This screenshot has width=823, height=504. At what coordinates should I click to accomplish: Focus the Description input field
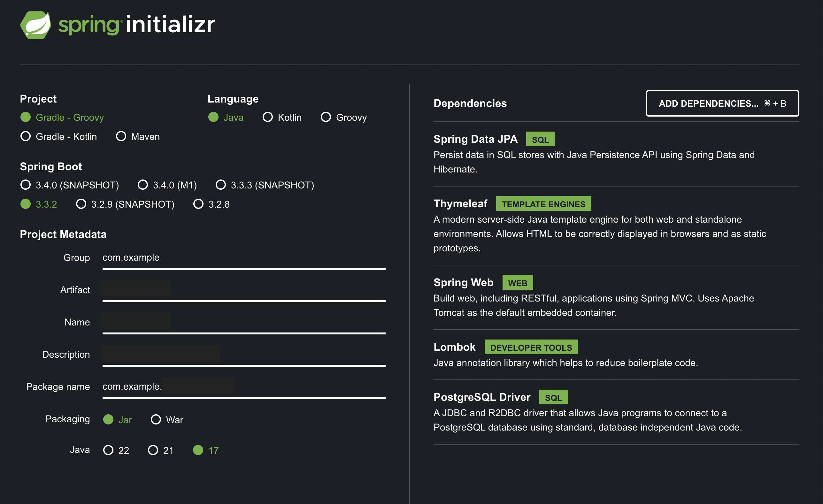[x=244, y=355]
